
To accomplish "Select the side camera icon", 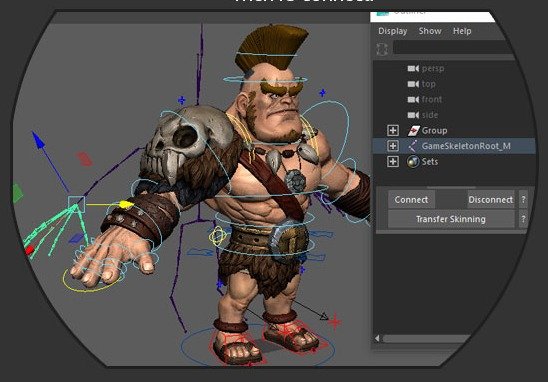I will coord(413,115).
